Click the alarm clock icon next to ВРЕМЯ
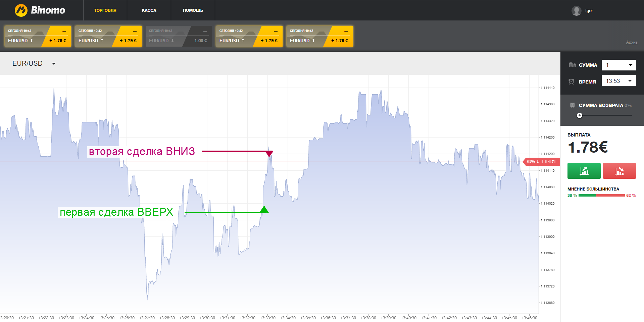 [x=572, y=82]
